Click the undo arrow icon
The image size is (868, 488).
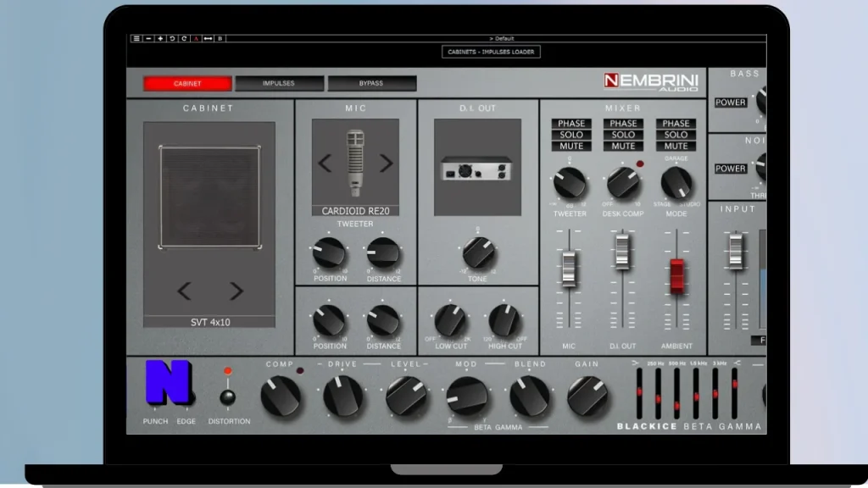click(172, 39)
